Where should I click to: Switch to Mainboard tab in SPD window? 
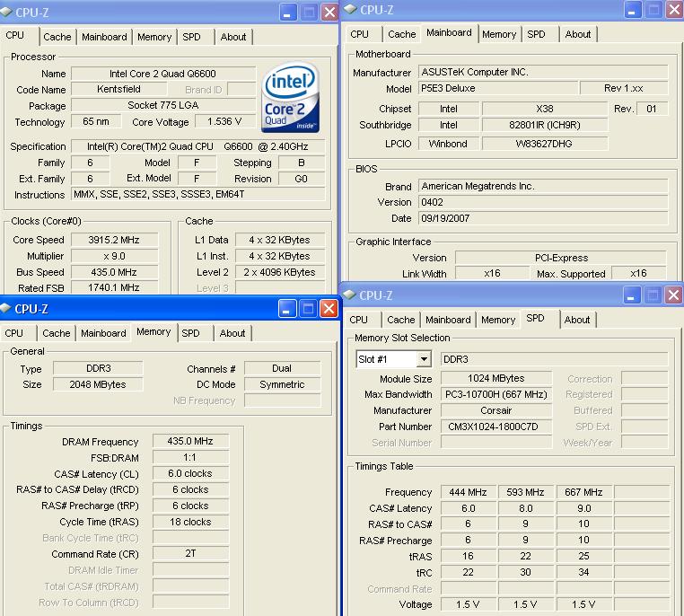[x=448, y=320]
